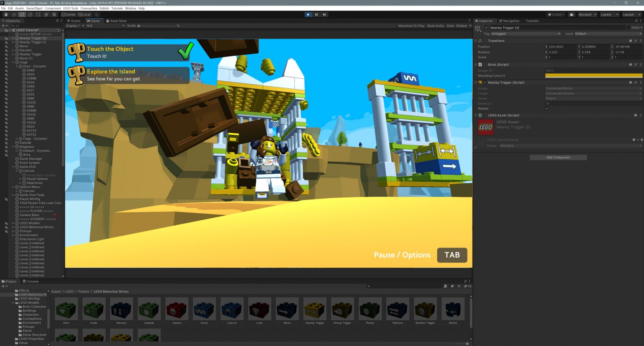
Task: Uncheck the Repeat checkbox in Nearby Trigger
Action: (x=547, y=108)
